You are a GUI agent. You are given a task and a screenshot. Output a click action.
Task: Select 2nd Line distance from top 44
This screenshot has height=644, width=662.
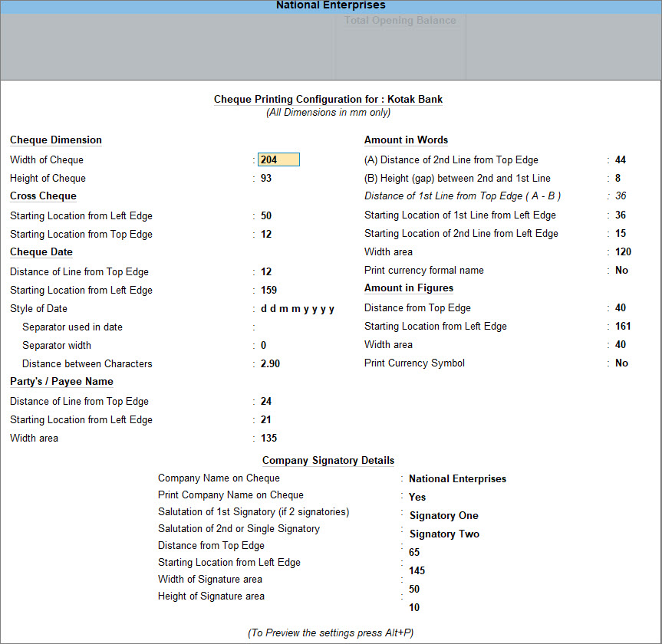621,160
